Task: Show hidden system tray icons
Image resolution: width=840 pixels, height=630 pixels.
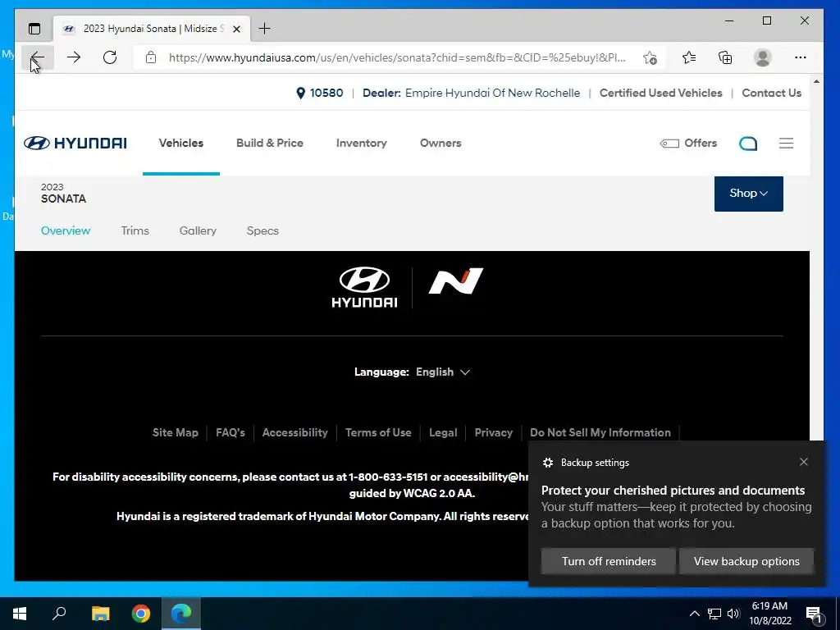Action: point(694,614)
